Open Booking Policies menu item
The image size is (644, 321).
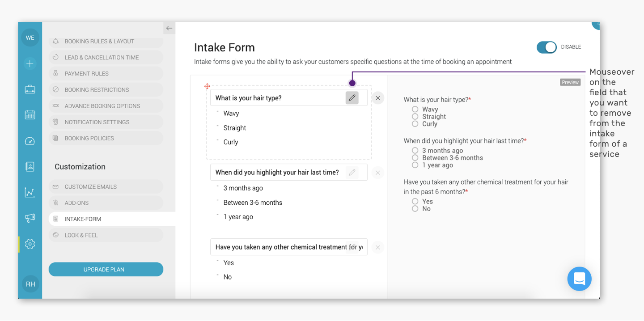point(106,138)
